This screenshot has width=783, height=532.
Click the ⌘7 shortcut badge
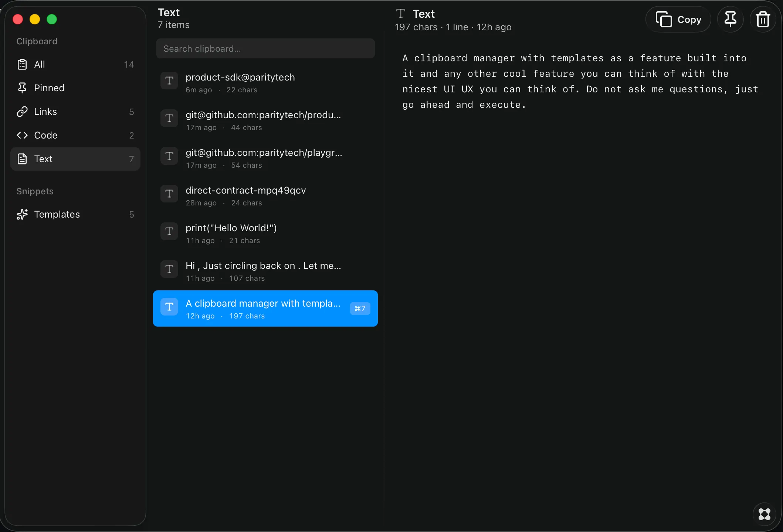[x=360, y=308]
